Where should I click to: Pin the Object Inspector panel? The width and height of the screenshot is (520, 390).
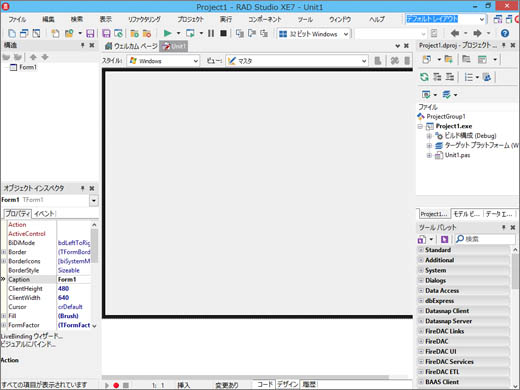click(x=83, y=188)
